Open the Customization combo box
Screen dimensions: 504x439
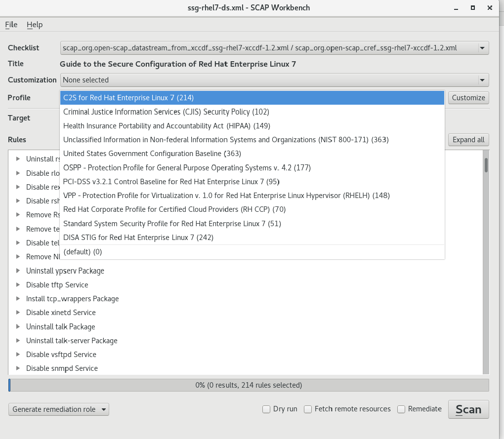pyautogui.click(x=274, y=80)
